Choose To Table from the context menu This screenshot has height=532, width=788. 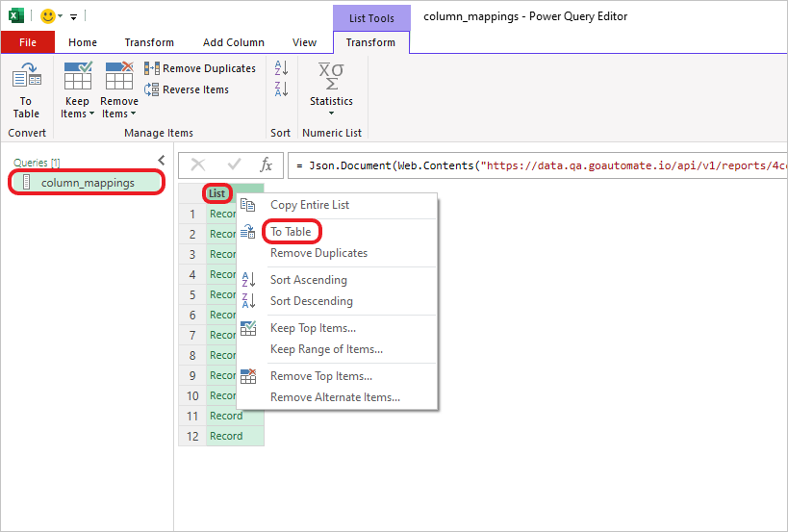pos(291,232)
